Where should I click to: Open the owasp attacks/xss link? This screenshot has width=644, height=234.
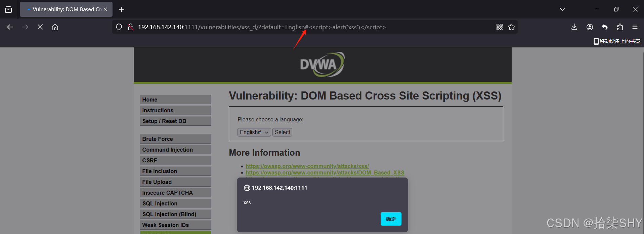[307, 166]
